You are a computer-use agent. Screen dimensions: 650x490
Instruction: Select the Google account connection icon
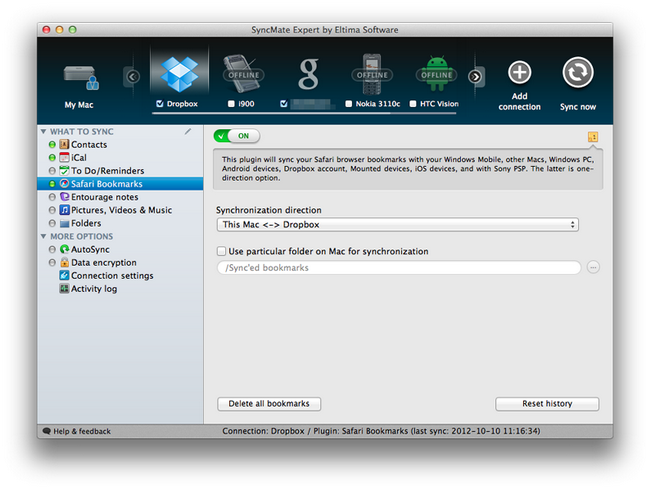[x=308, y=74]
